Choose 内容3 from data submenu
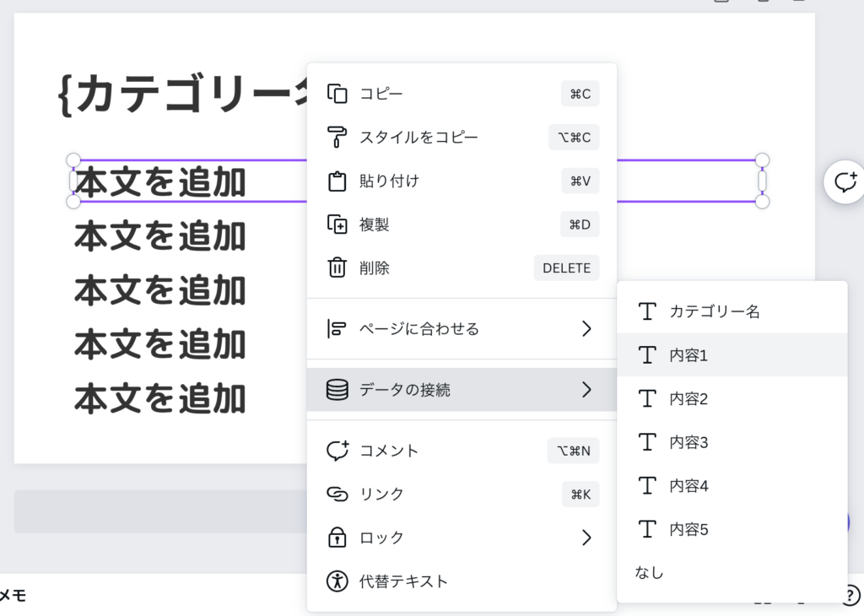The image size is (864, 616). point(688,442)
